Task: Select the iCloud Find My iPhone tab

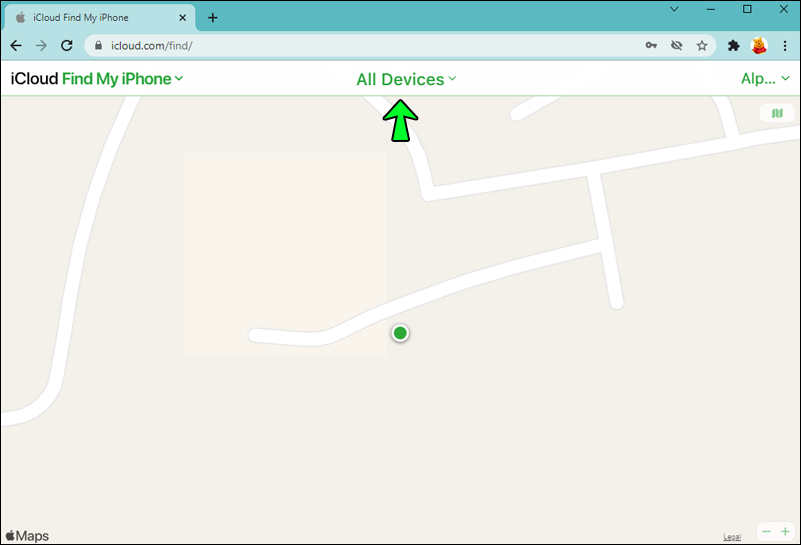Action: pyautogui.click(x=100, y=18)
